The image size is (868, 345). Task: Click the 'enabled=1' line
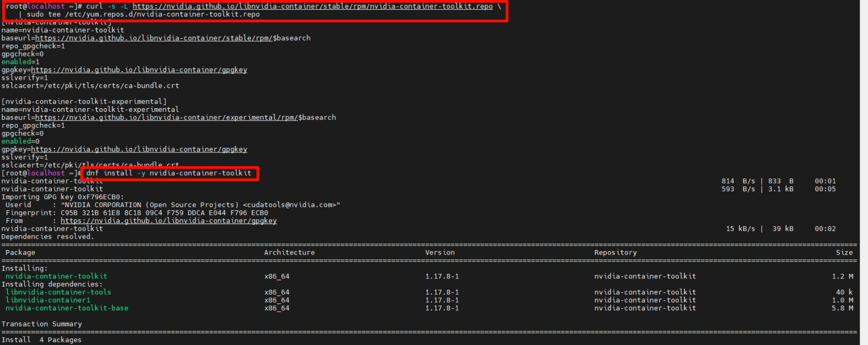coord(21,62)
